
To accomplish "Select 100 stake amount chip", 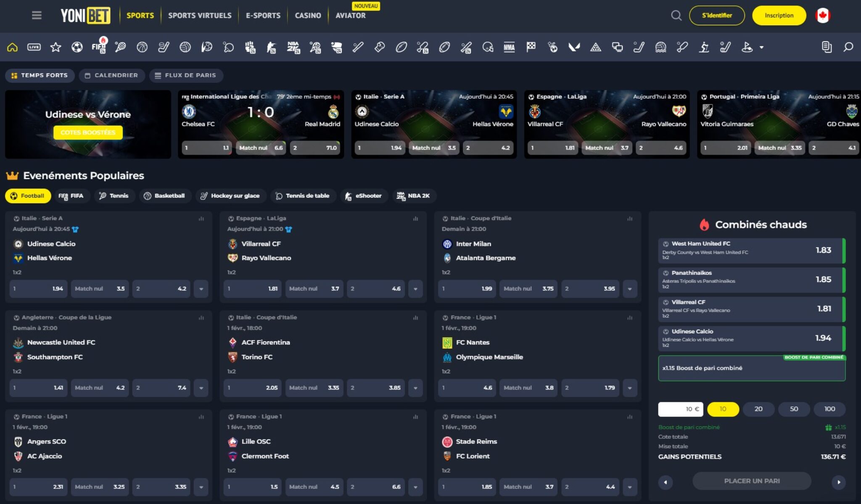I will (829, 409).
